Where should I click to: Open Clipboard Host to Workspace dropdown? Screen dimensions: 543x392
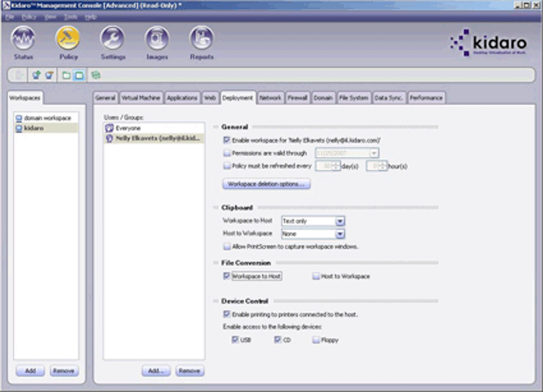point(340,234)
